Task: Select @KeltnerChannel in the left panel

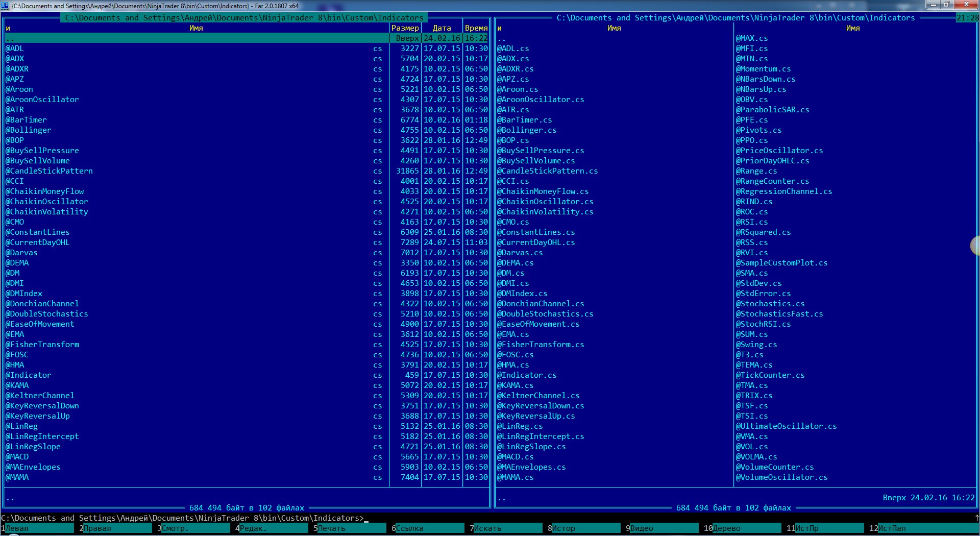Action: (x=40, y=396)
